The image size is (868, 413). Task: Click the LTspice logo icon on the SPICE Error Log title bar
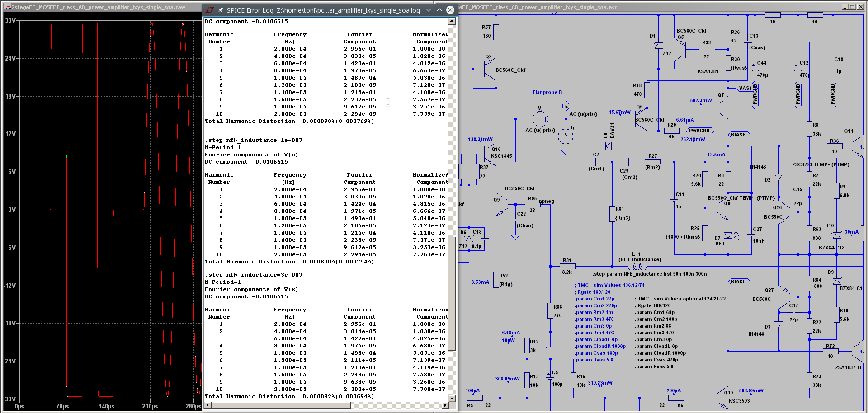(210, 10)
